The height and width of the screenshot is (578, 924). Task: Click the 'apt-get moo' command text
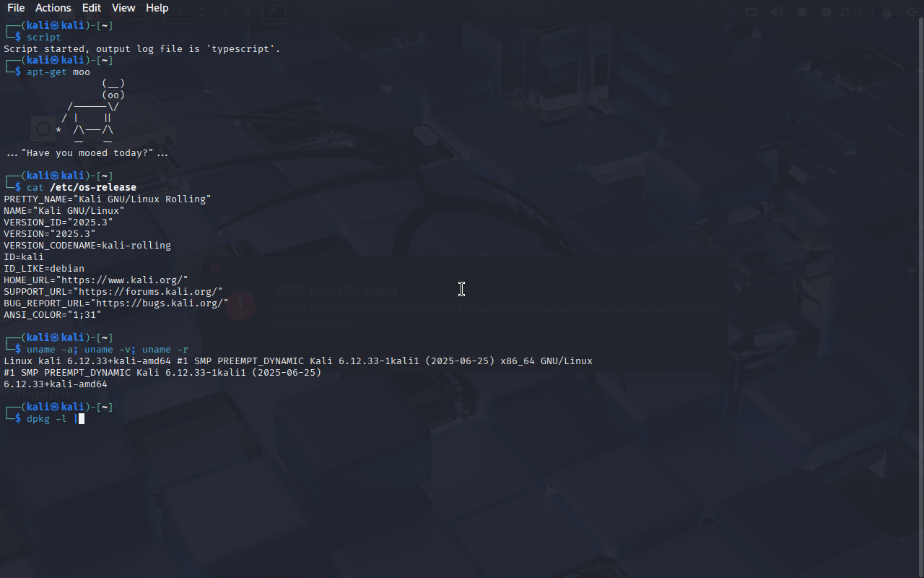tap(58, 72)
